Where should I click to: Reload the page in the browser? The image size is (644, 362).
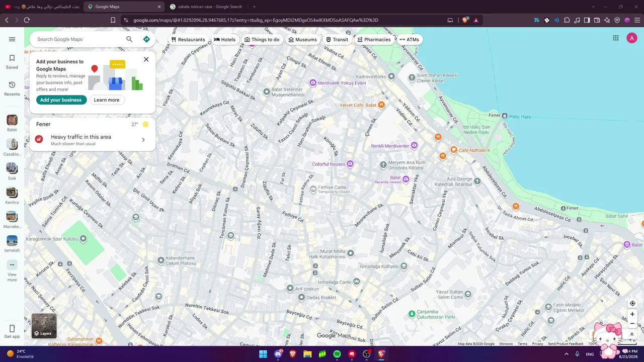point(27,20)
